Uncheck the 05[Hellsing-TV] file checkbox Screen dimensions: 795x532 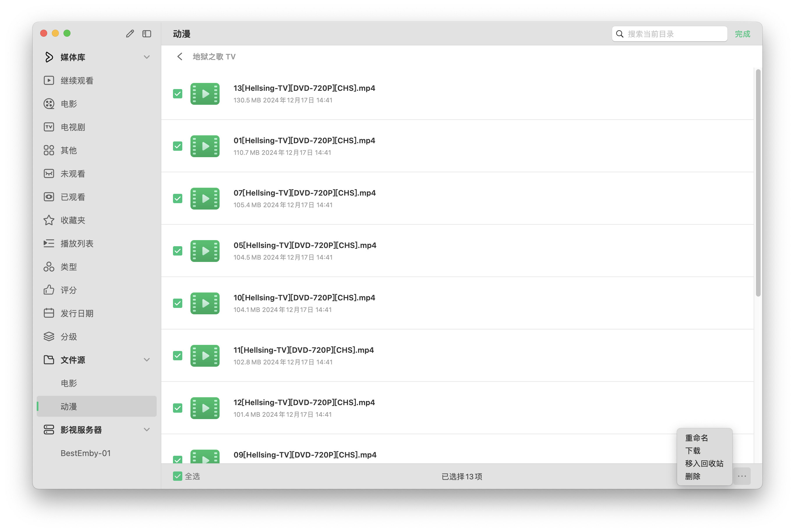pos(178,251)
